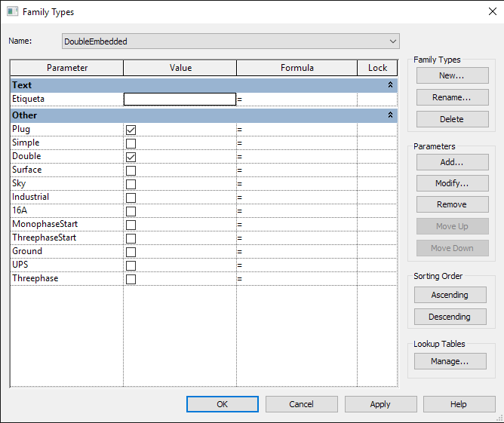Enable the UPS checkbox
This screenshot has width=504, height=423.
131,265
